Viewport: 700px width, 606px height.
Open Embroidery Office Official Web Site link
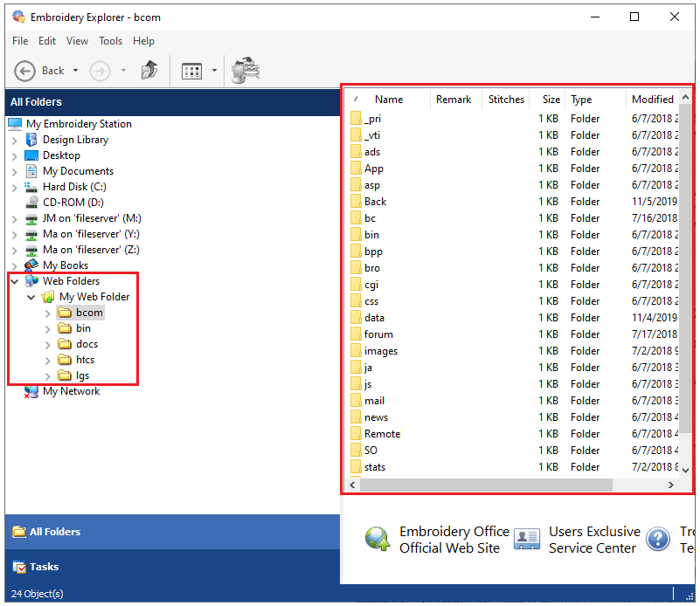tap(454, 540)
